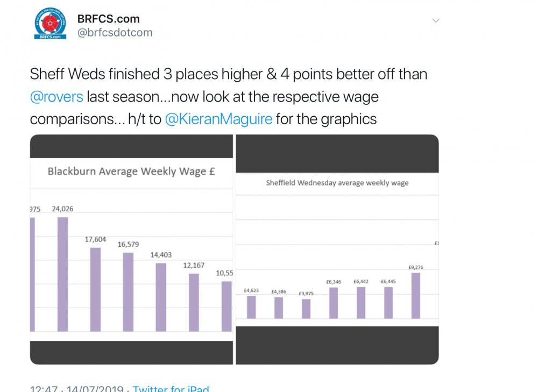Image resolution: width=538 pixels, height=392 pixels.
Task: Click the 14,403 bar in Blackburn chart
Action: pyautogui.click(x=161, y=297)
